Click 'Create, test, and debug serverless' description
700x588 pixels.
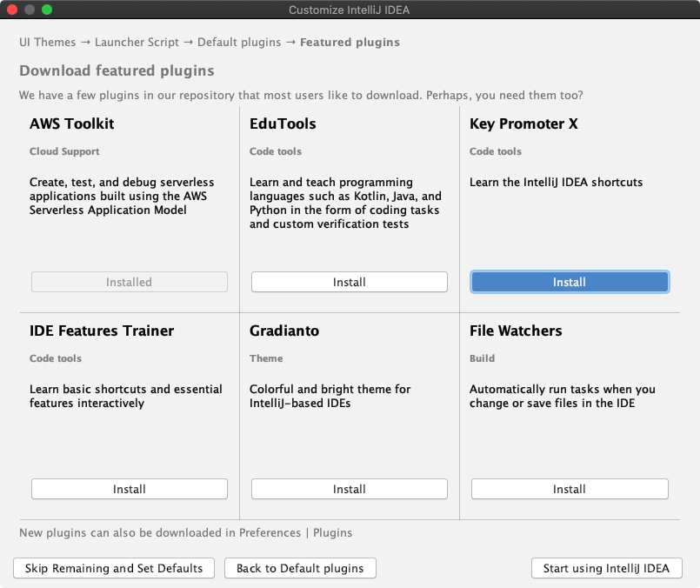click(122, 196)
